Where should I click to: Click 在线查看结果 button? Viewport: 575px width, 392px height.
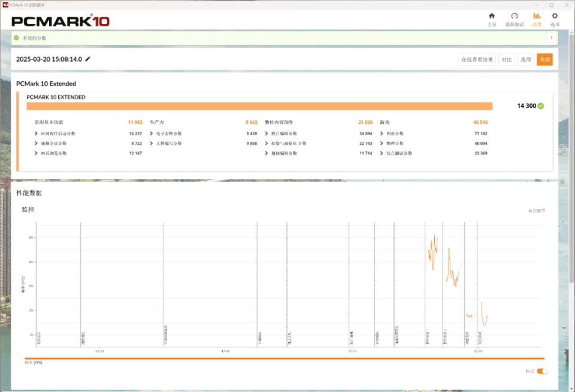(x=477, y=59)
